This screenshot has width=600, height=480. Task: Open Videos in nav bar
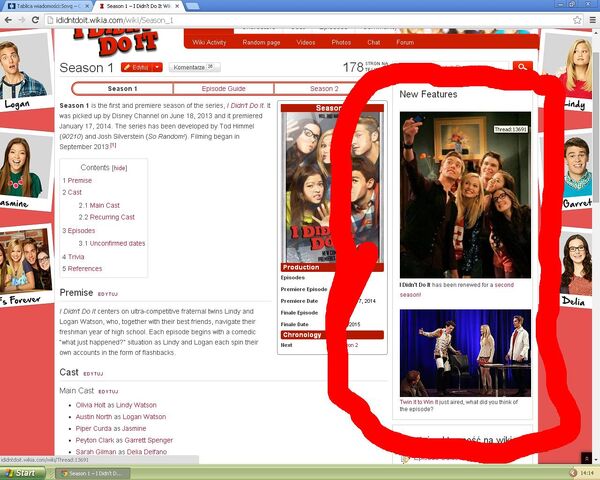click(306, 42)
